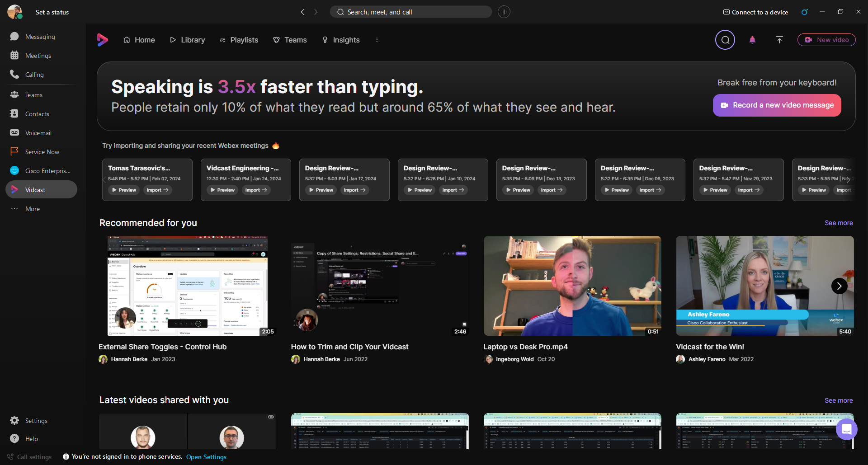Click See more for Recommended for you

[839, 223]
